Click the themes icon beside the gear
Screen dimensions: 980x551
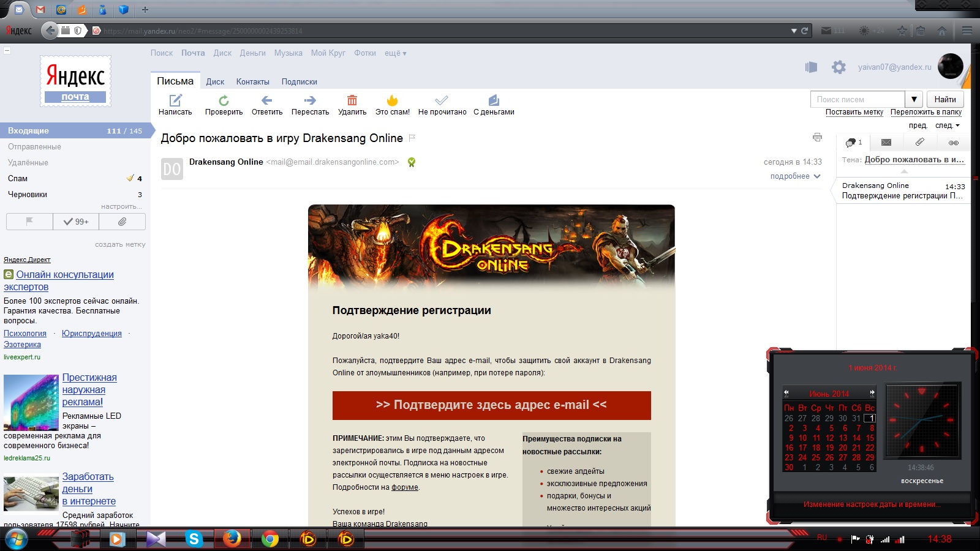811,67
